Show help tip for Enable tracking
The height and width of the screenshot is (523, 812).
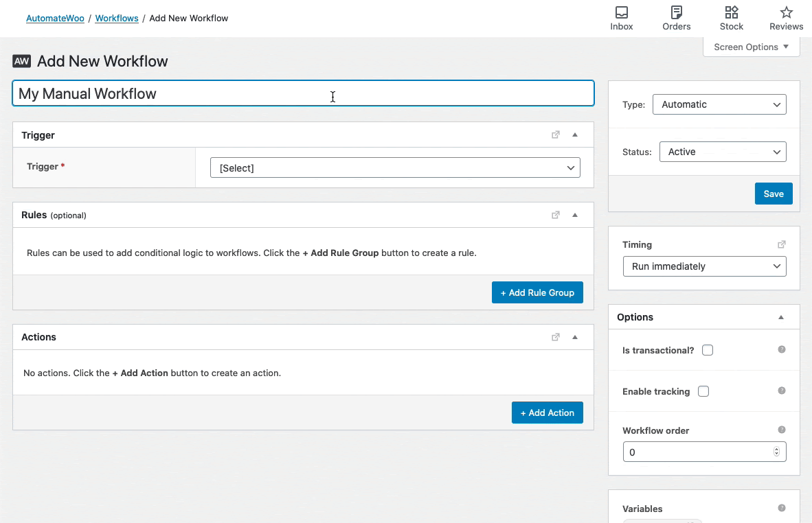click(x=782, y=391)
